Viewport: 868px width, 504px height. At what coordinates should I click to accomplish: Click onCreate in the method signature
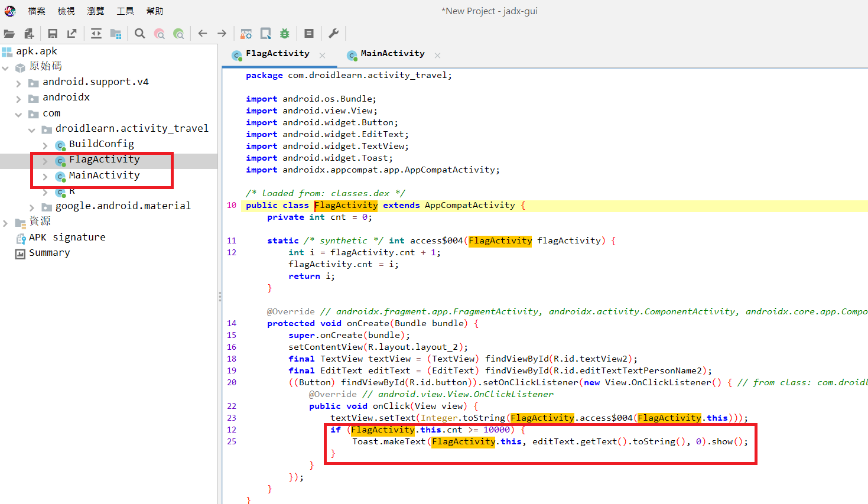click(x=368, y=323)
